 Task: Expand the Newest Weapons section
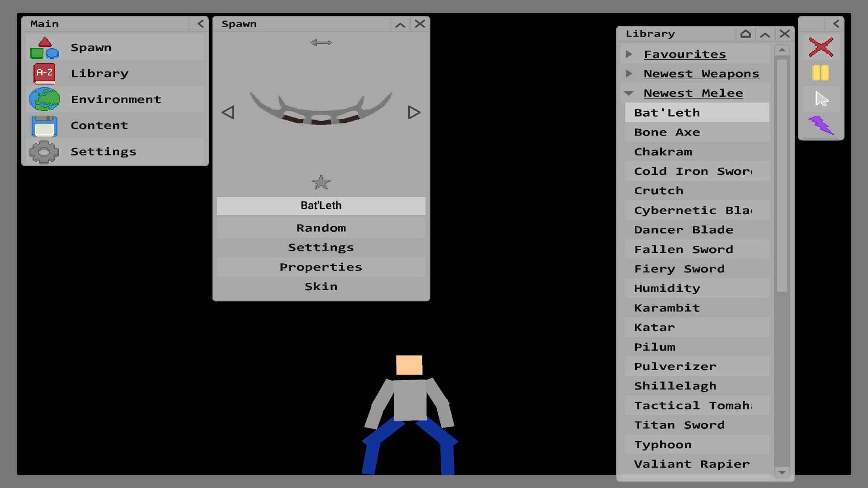(630, 73)
